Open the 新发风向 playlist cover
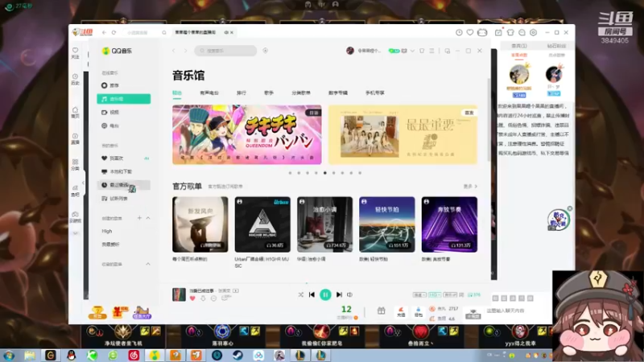This screenshot has width=644, height=362. click(200, 224)
